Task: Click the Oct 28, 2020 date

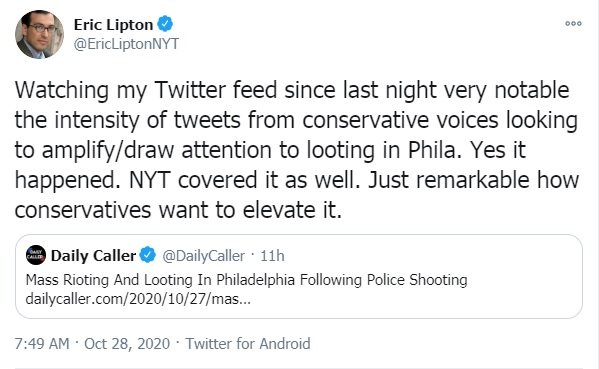Action: point(127,344)
